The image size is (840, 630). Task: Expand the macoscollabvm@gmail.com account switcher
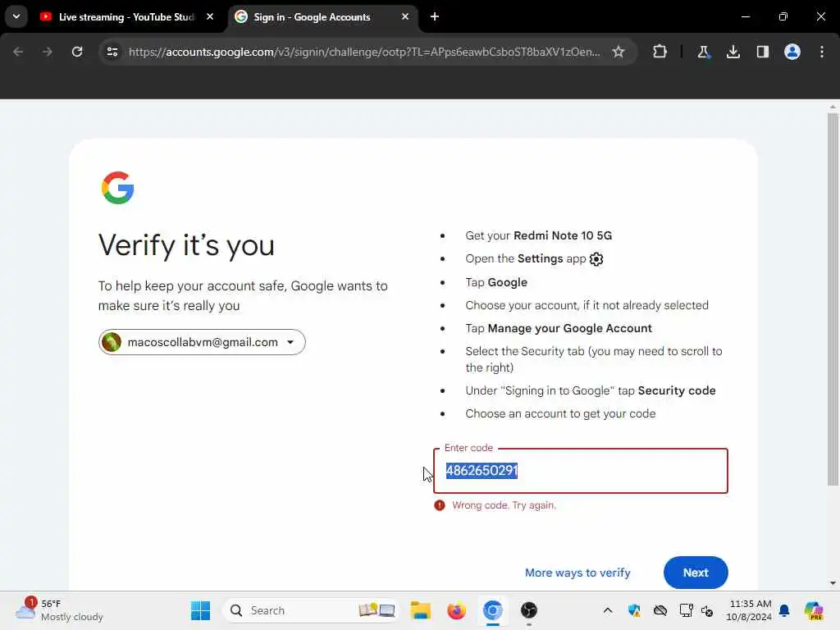(x=202, y=342)
